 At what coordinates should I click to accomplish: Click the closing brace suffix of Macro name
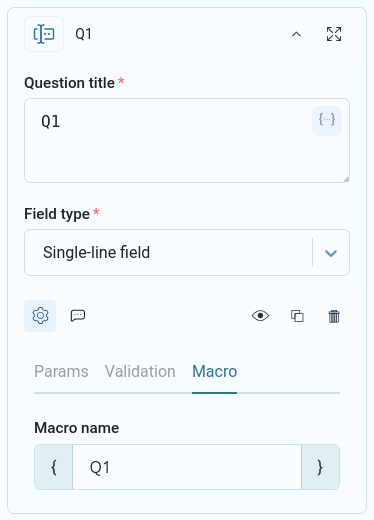pos(320,467)
